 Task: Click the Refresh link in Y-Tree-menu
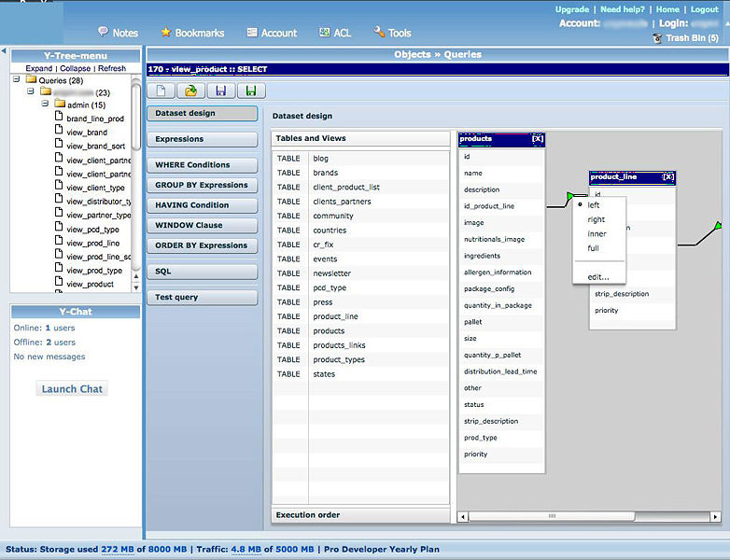pyautogui.click(x=112, y=68)
